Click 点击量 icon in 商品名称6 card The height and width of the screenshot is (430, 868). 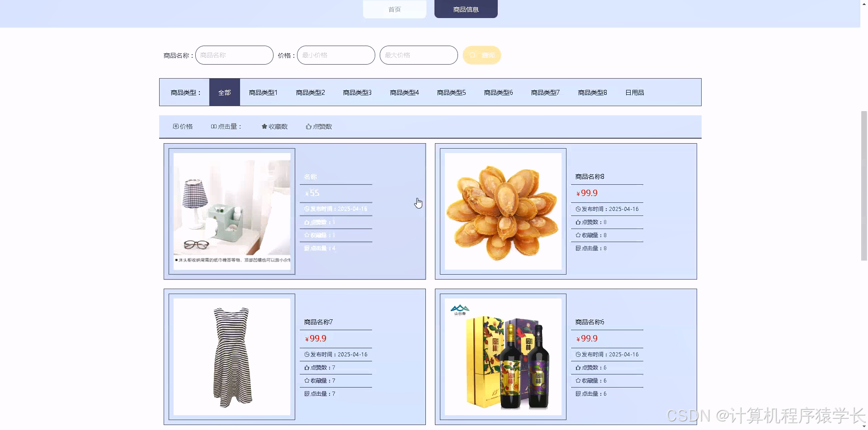pos(578,394)
